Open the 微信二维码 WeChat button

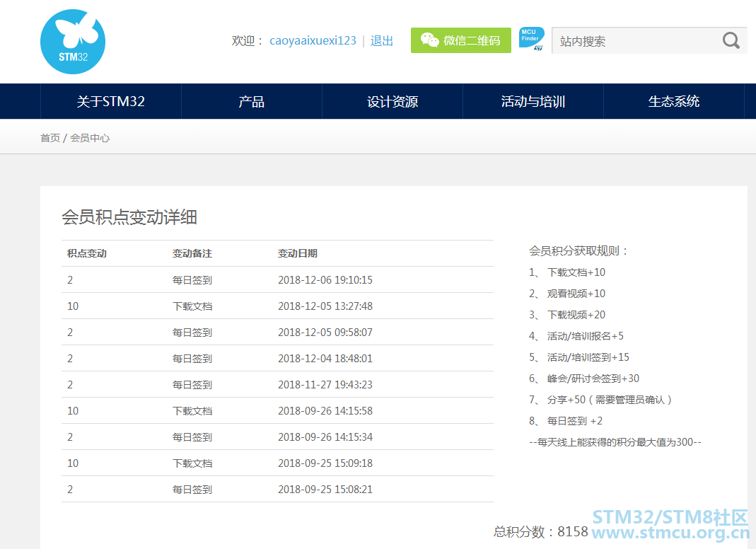pos(460,40)
